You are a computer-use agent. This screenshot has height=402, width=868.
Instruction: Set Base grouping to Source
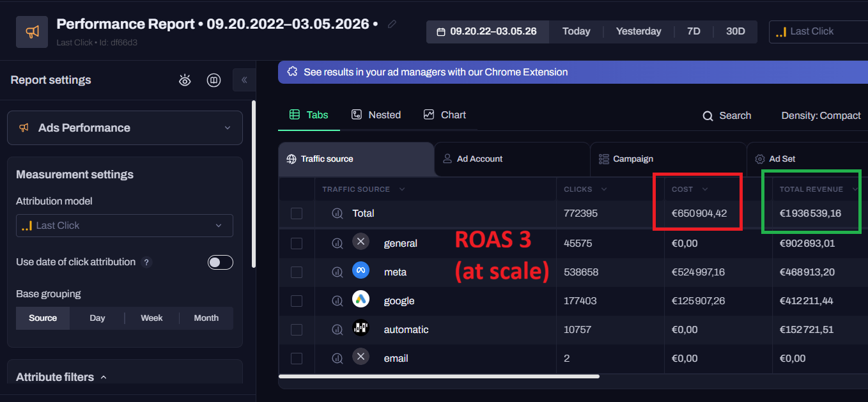click(x=43, y=318)
